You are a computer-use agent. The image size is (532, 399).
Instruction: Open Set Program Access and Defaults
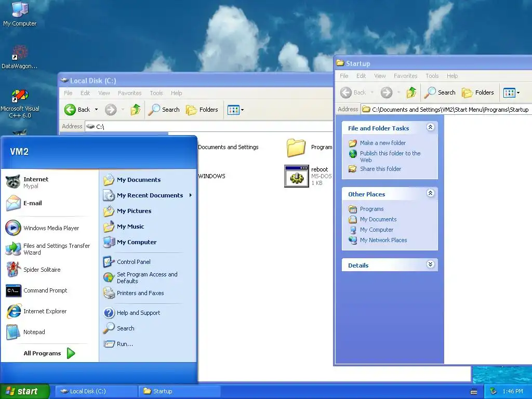[x=148, y=277]
